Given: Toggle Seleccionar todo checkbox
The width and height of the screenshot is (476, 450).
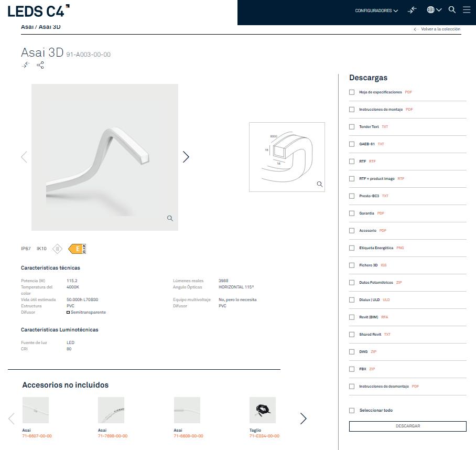Looking at the screenshot, I should click(352, 410).
